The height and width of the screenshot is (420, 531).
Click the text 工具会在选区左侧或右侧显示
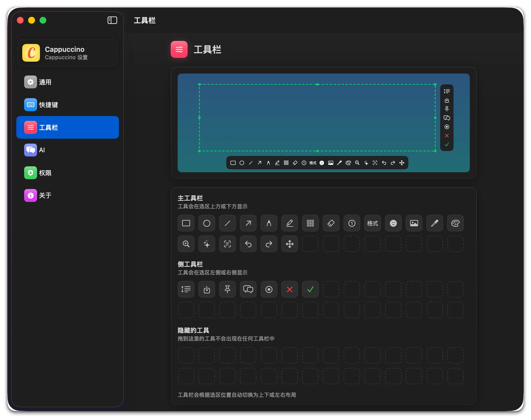click(212, 272)
